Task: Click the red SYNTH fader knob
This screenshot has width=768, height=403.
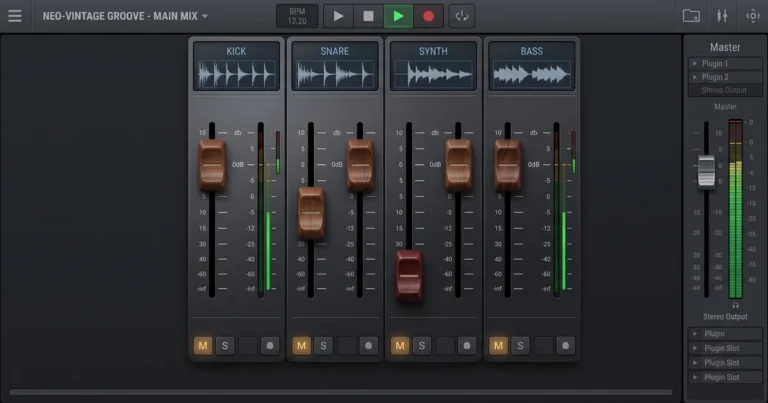Action: point(409,276)
